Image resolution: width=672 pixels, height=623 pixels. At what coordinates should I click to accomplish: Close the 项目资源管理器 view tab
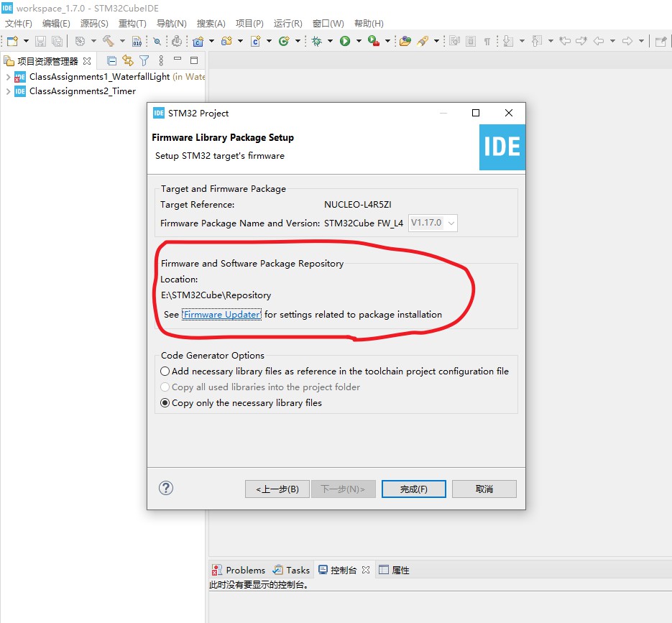87,61
